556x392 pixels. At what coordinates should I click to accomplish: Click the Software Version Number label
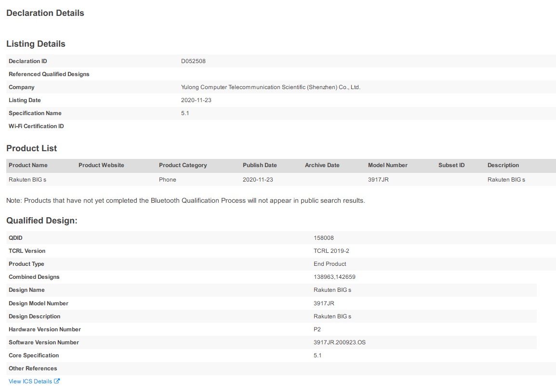click(44, 342)
